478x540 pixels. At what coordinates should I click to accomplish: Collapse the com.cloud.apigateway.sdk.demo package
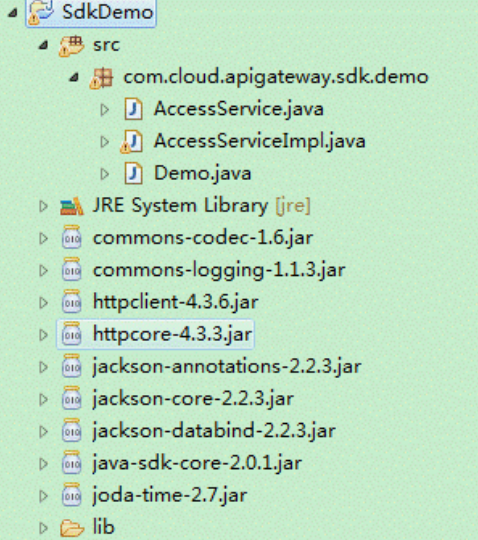[x=74, y=77]
